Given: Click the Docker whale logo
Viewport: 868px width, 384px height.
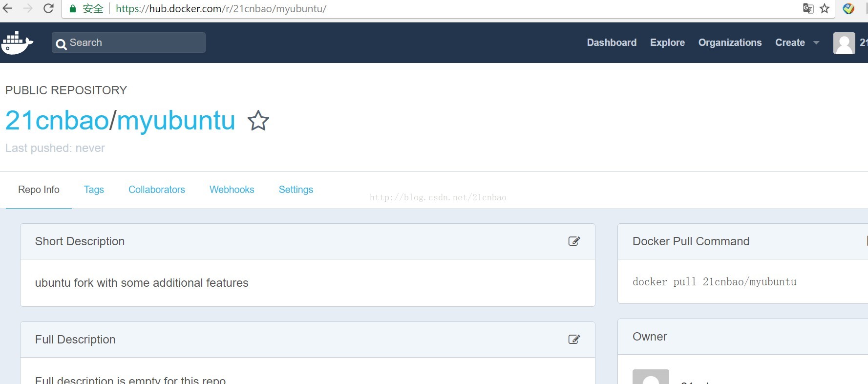Looking at the screenshot, I should (x=17, y=43).
